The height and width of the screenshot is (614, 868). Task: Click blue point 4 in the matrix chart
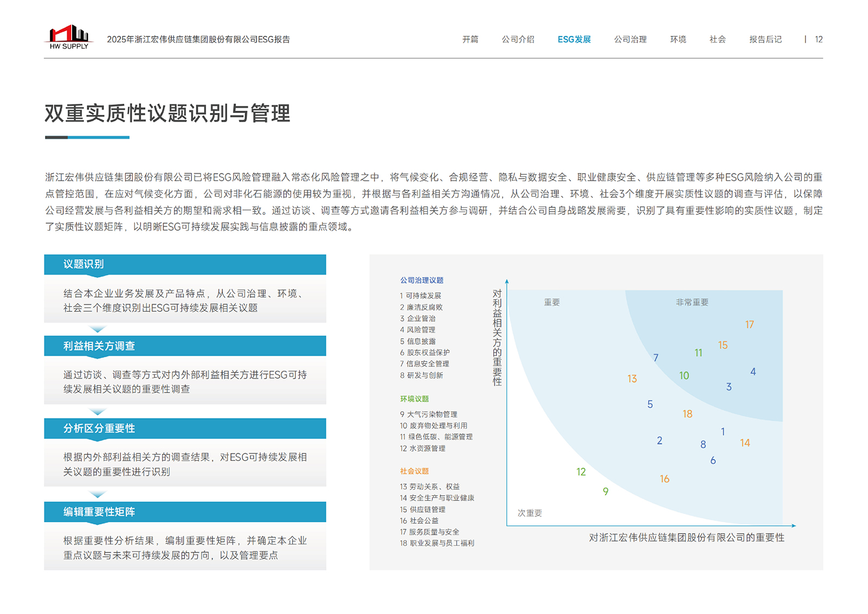coord(753,372)
